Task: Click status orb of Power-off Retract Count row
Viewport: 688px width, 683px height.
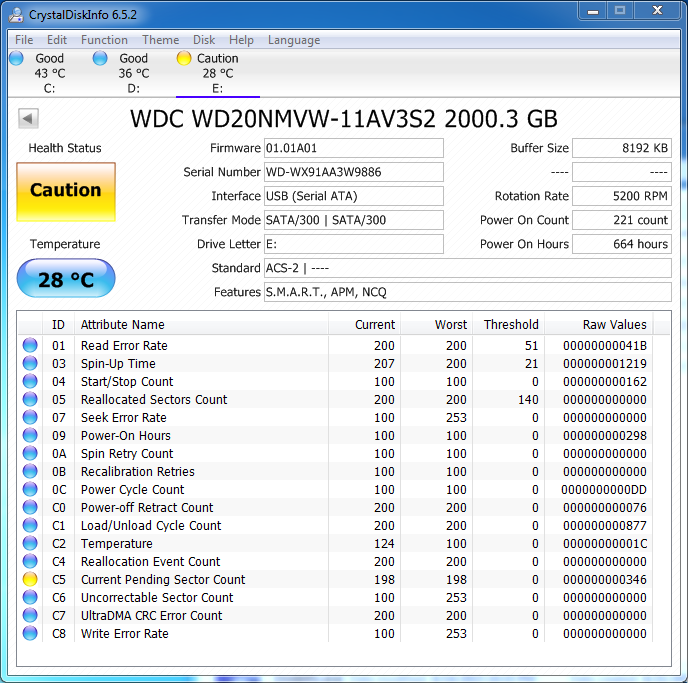Action: (30, 507)
